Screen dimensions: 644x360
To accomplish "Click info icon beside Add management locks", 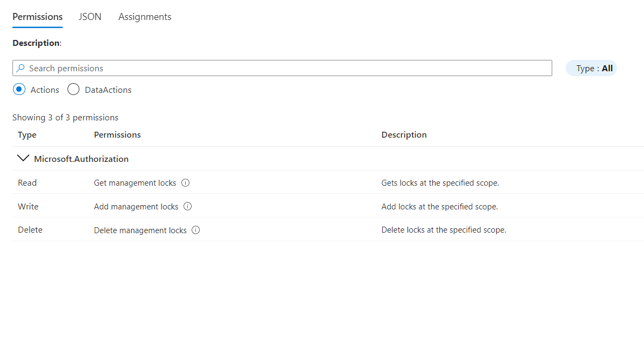I will pos(188,207).
